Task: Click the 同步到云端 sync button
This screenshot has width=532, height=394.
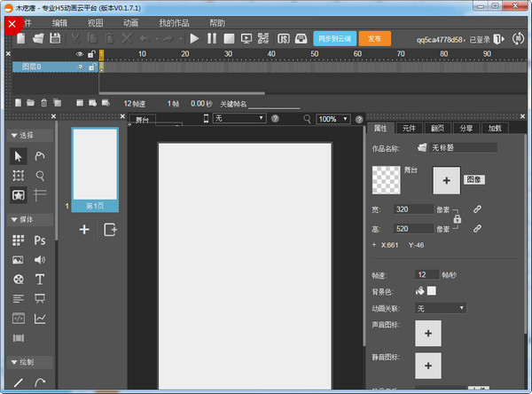Action: (333, 39)
